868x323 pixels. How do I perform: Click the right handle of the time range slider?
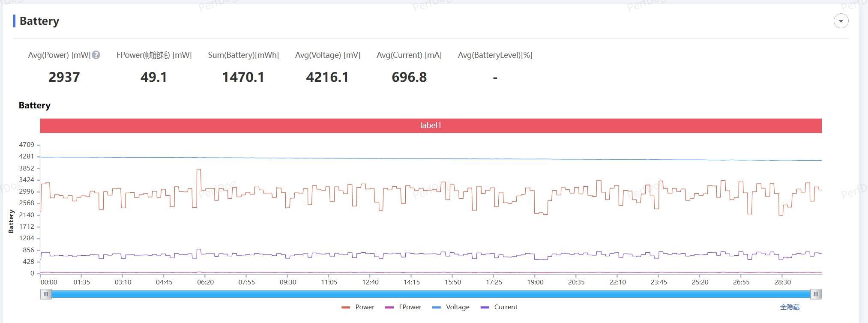(816, 294)
